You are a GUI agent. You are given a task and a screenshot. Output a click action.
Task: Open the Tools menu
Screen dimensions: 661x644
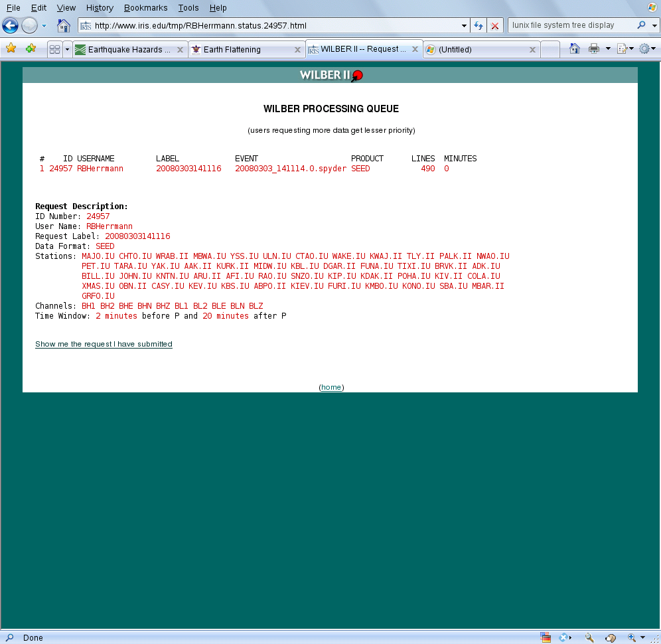[x=188, y=7]
